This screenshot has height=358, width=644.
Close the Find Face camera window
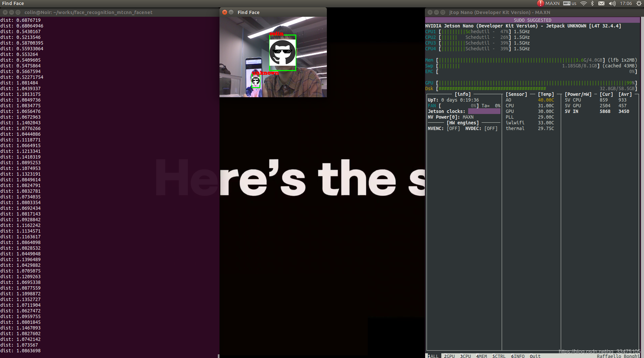[x=225, y=12]
